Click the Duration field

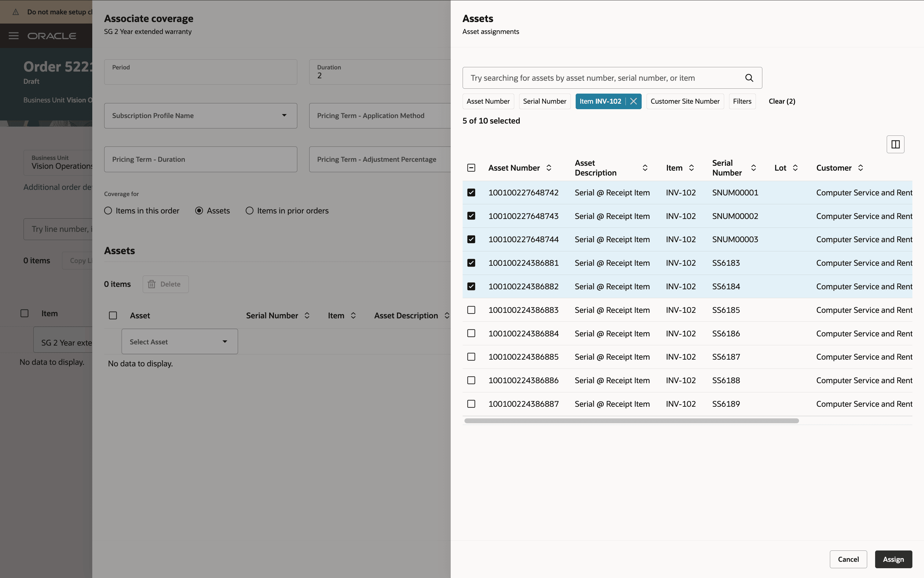point(380,72)
